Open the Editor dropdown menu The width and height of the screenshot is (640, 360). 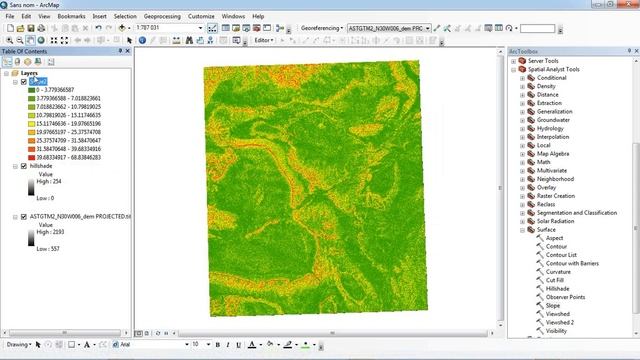pyautogui.click(x=264, y=40)
